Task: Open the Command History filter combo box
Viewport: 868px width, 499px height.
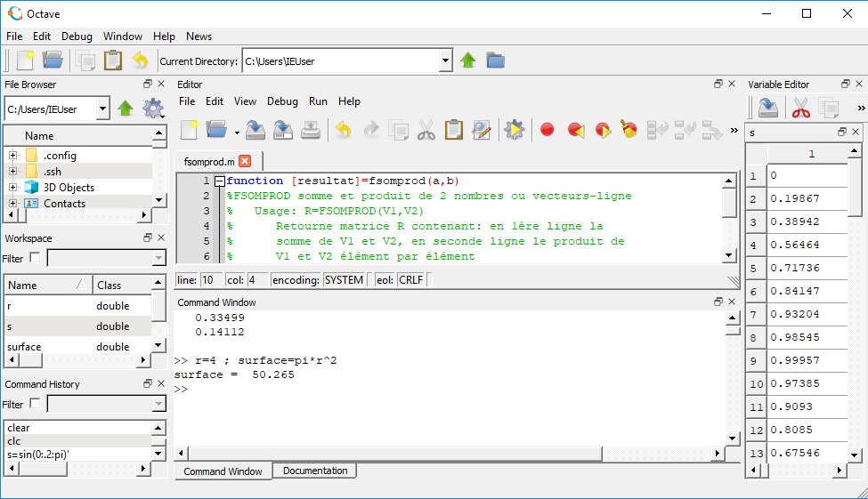Action: (106, 404)
